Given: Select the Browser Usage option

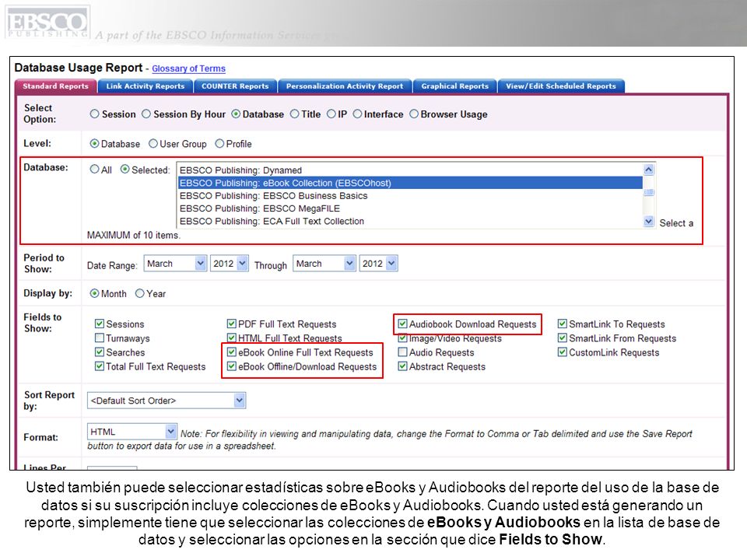Looking at the screenshot, I should click(414, 114).
